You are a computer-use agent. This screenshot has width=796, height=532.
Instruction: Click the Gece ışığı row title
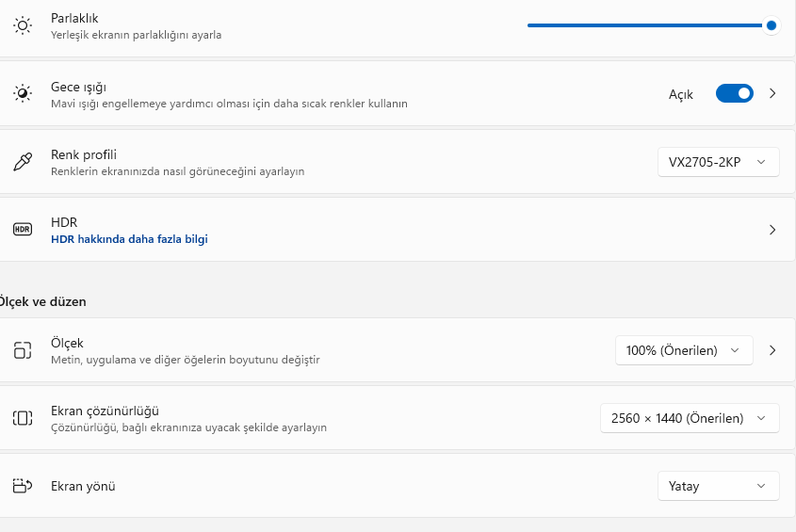coord(78,87)
